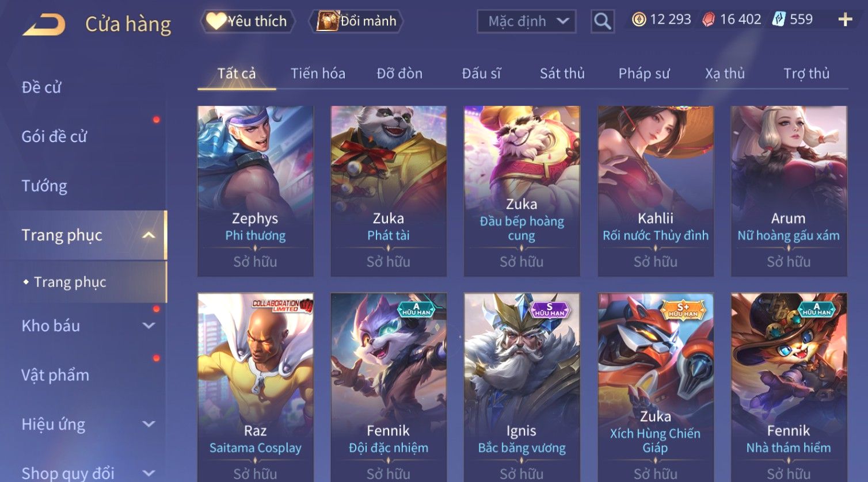The image size is (868, 482).
Task: Open the Đổi mảnh fragment exchange chest
Action: [356, 21]
